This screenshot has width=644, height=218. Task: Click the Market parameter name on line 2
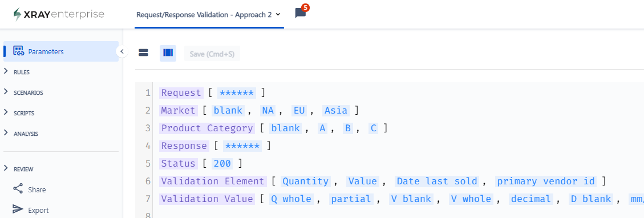pyautogui.click(x=178, y=111)
